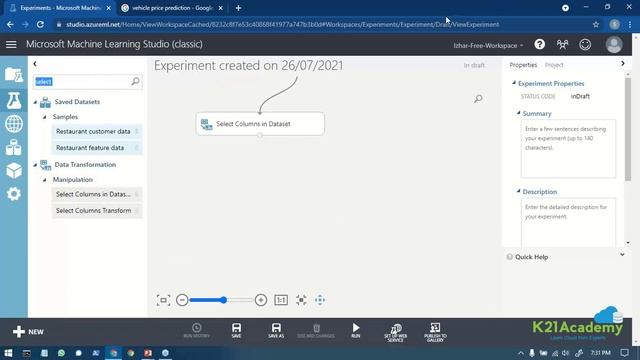Reset zoom with the 1:1 button
The width and height of the screenshot is (640, 360).
click(x=281, y=300)
